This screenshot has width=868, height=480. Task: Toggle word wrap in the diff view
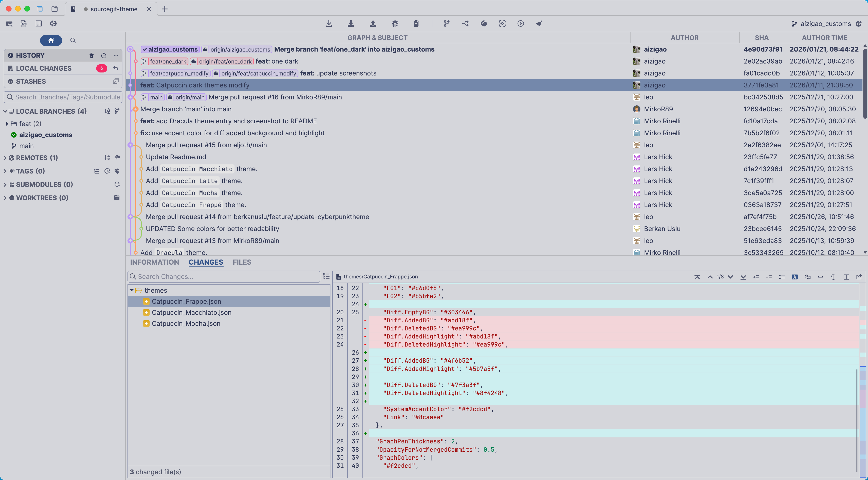(808, 277)
